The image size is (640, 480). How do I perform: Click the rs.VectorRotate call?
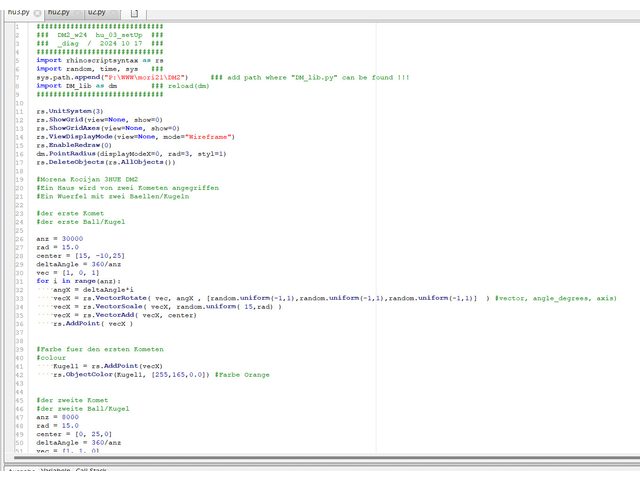(271, 298)
